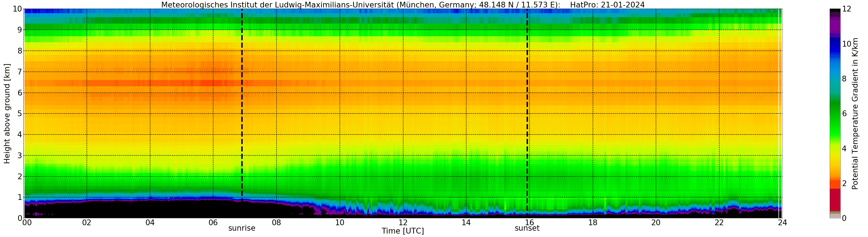868x237 pixels.
Task: Click the black top segment of the colorbar
Action: pos(835,11)
